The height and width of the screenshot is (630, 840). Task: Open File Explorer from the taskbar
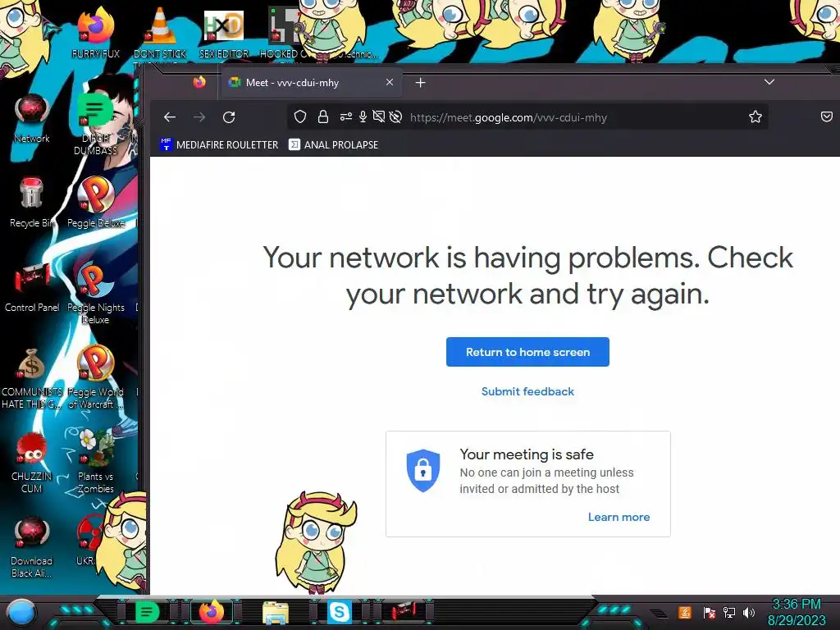coord(276,612)
